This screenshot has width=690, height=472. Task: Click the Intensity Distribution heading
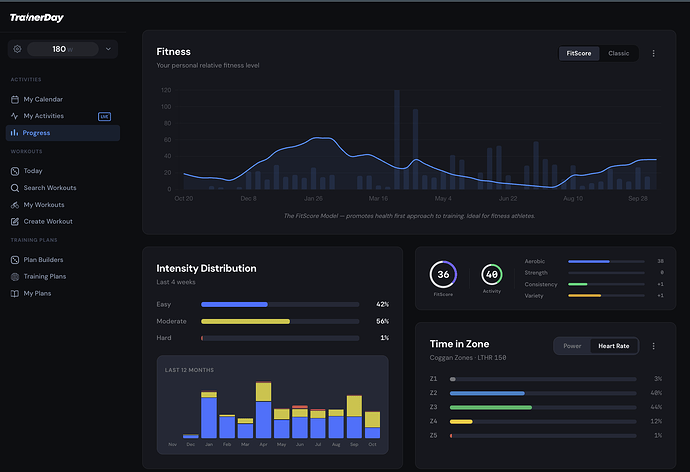point(206,268)
